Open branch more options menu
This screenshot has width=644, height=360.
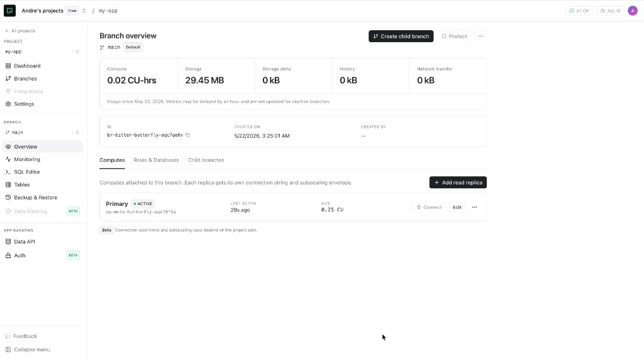[x=480, y=36]
